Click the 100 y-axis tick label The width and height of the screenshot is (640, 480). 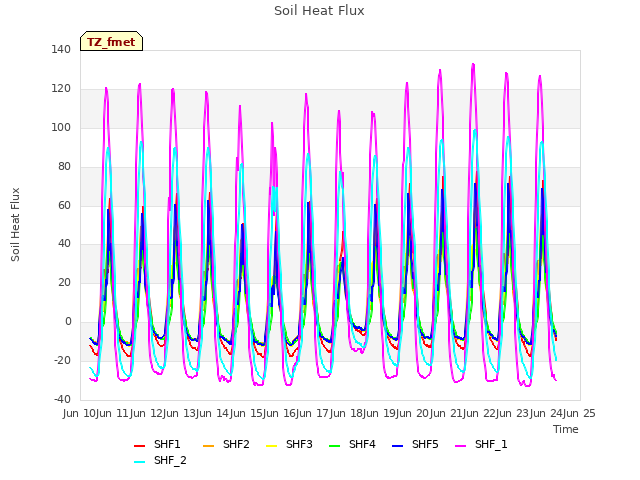pos(61,127)
